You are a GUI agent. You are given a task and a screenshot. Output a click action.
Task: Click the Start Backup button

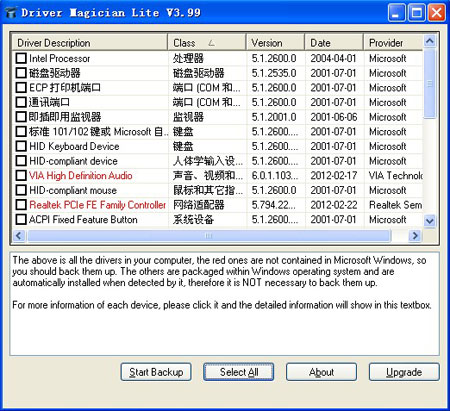[156, 372]
